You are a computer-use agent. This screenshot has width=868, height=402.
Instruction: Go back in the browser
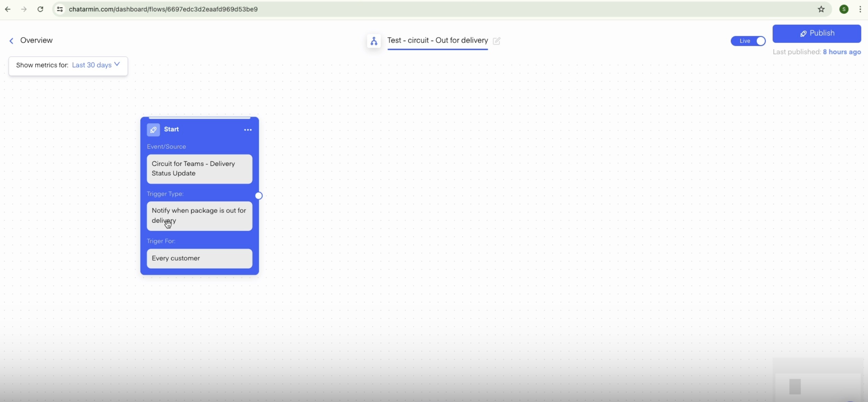coord(7,9)
